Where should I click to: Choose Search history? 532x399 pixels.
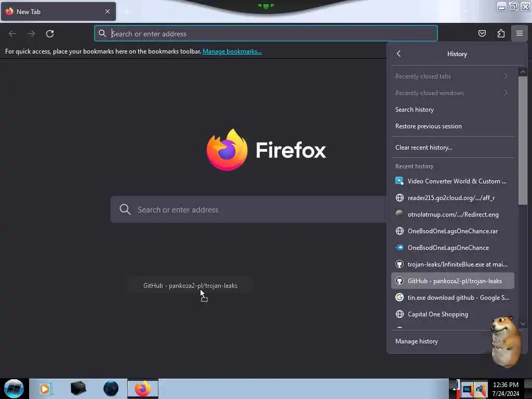[453, 109]
